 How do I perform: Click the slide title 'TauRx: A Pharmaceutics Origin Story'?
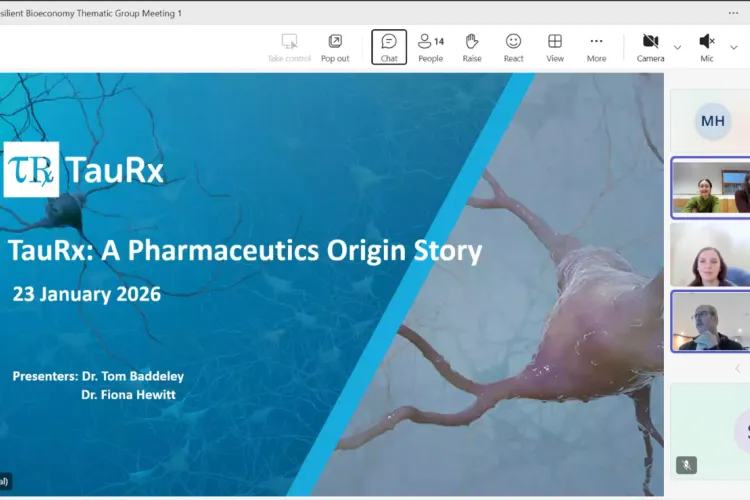245,250
